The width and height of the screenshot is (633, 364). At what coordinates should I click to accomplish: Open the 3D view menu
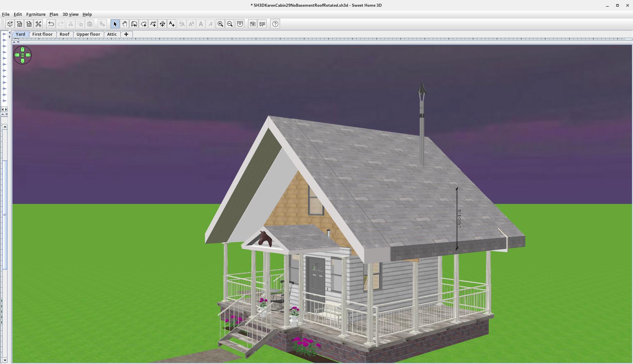tap(70, 14)
